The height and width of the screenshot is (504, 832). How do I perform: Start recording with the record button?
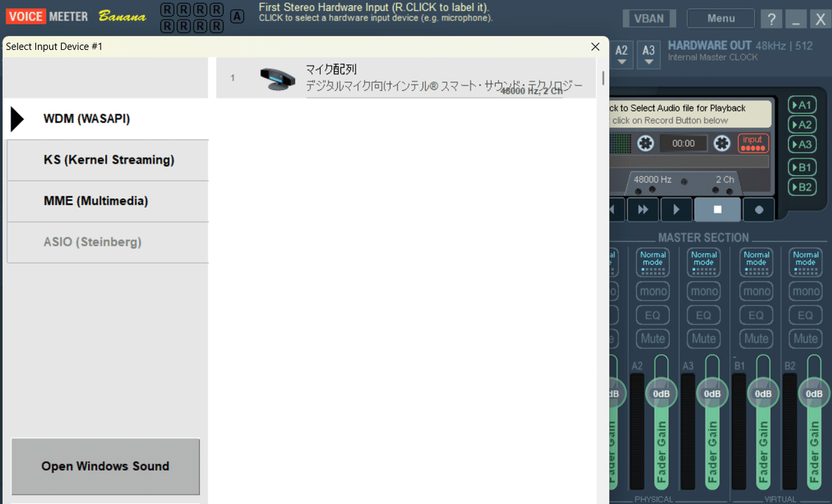(x=759, y=209)
